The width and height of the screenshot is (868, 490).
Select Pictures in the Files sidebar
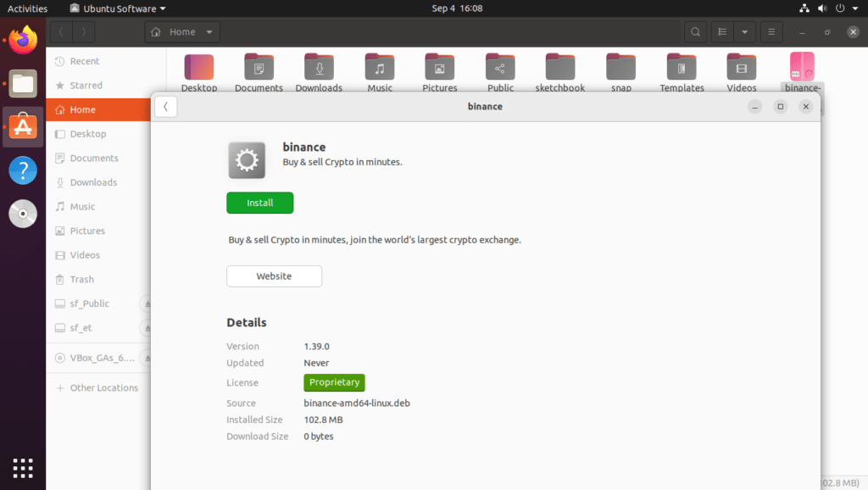point(98,231)
